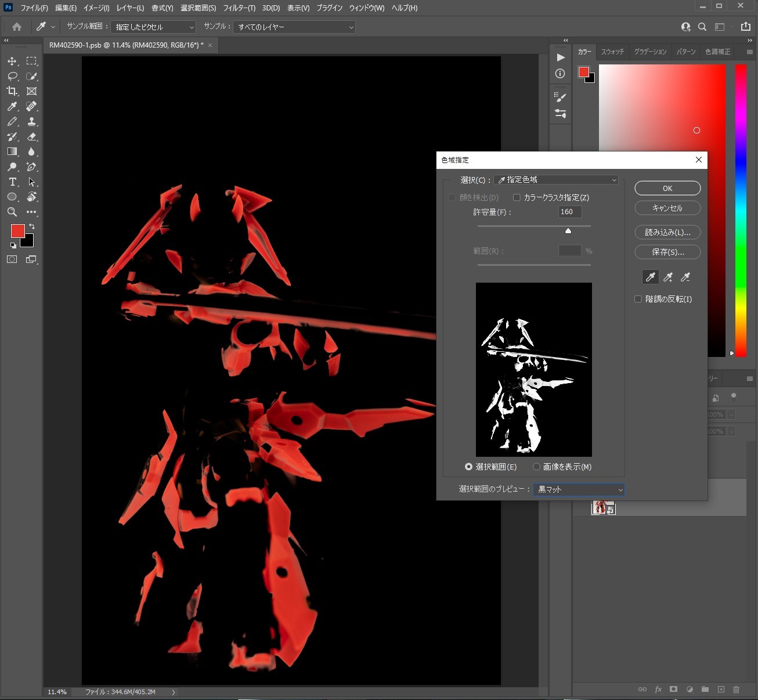This screenshot has width=758, height=700.
Task: Expand tool preset picker arrow
Action: (53, 27)
